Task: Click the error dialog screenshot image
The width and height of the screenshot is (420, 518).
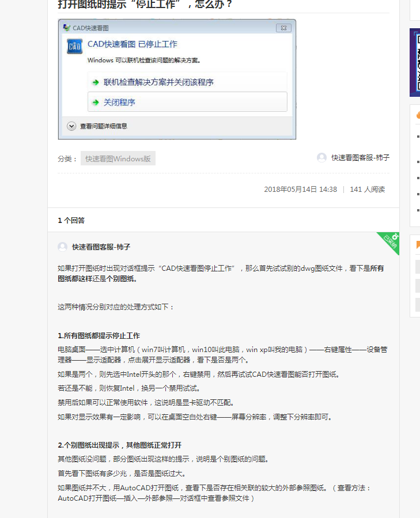Action: click(177, 80)
